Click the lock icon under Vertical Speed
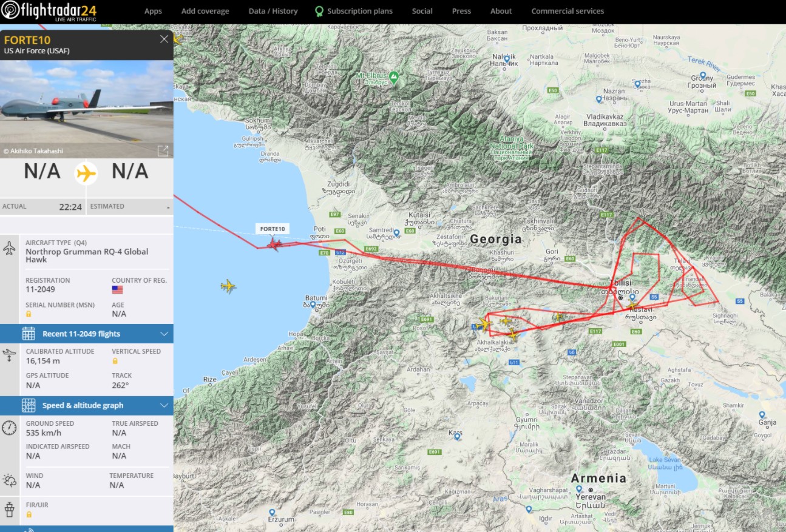786x532 pixels. click(x=115, y=361)
